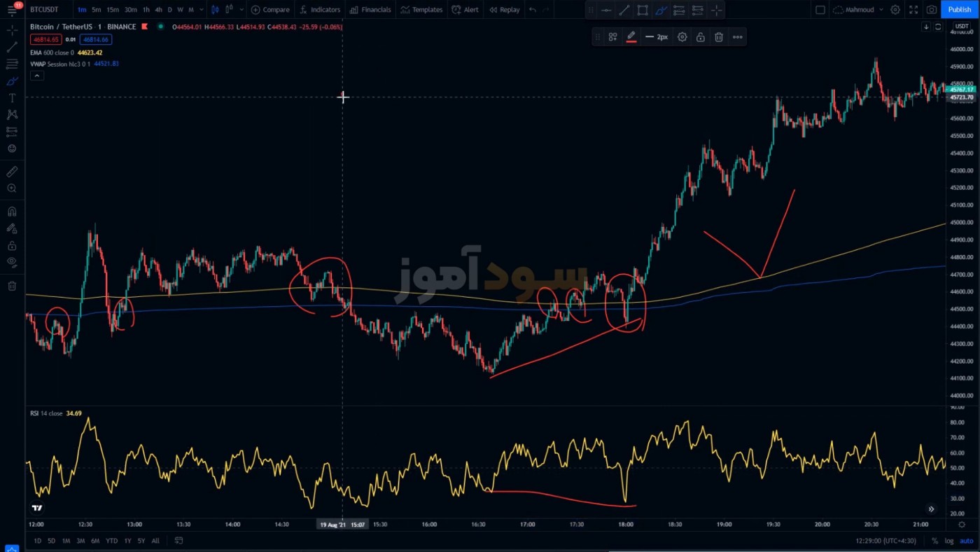Start bar Replay mode

pyautogui.click(x=504, y=10)
